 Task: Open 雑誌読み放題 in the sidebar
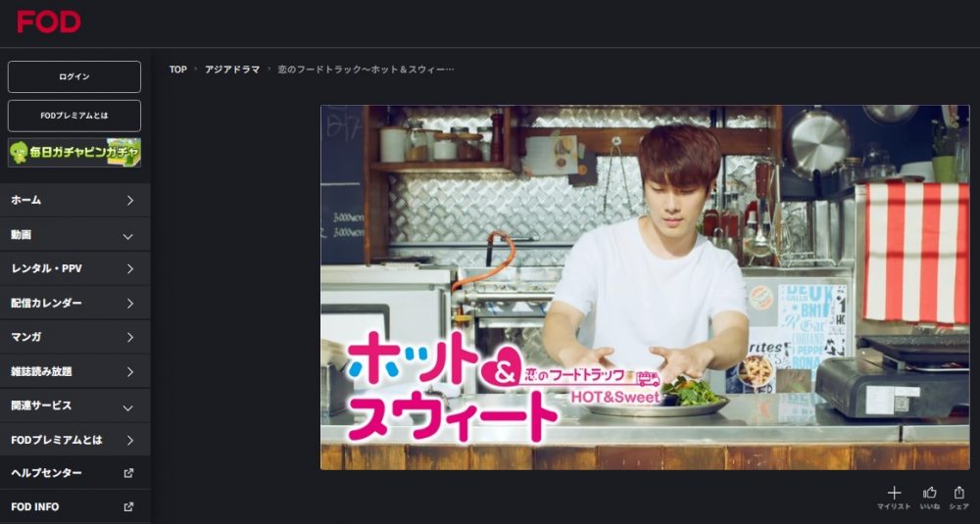pos(75,371)
